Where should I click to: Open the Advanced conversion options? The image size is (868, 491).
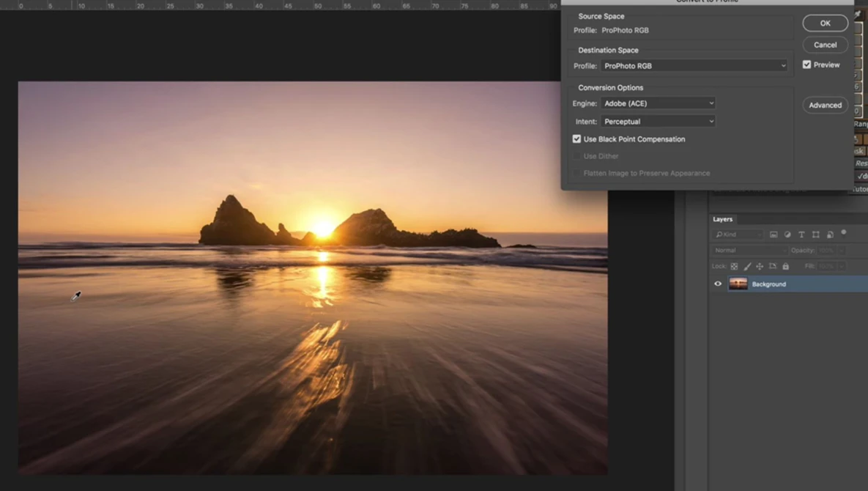pyautogui.click(x=825, y=106)
